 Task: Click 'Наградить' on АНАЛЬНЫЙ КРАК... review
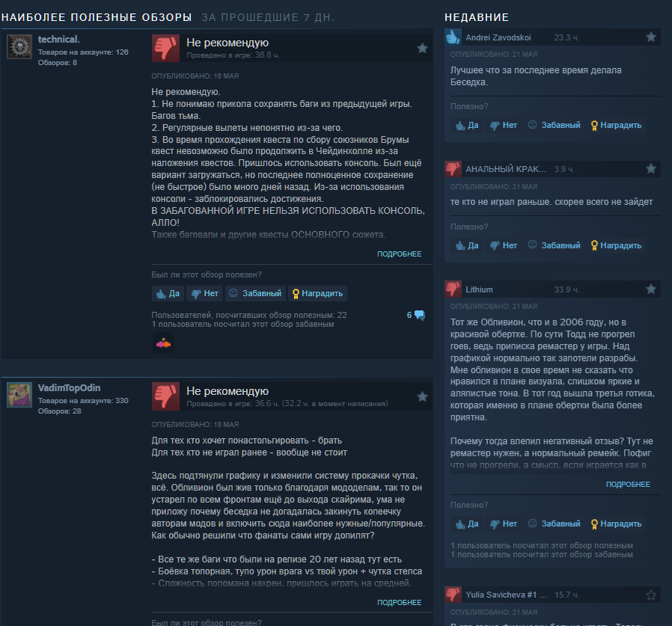[617, 245]
